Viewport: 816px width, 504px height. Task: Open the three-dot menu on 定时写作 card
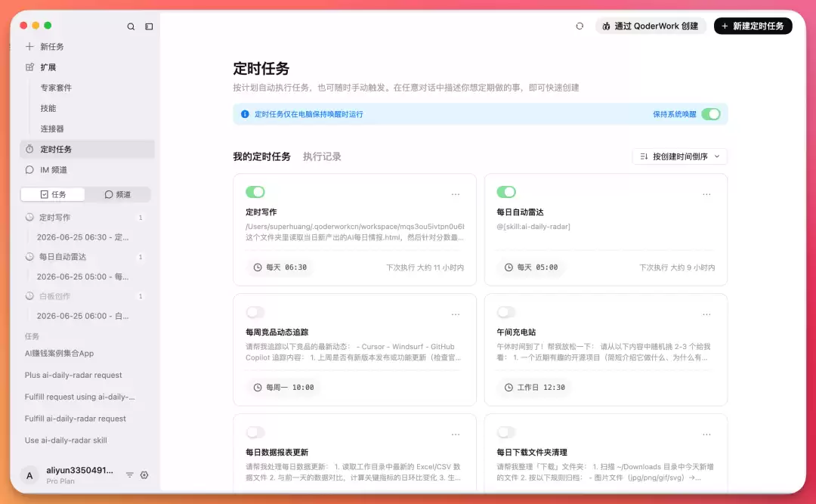[456, 194]
